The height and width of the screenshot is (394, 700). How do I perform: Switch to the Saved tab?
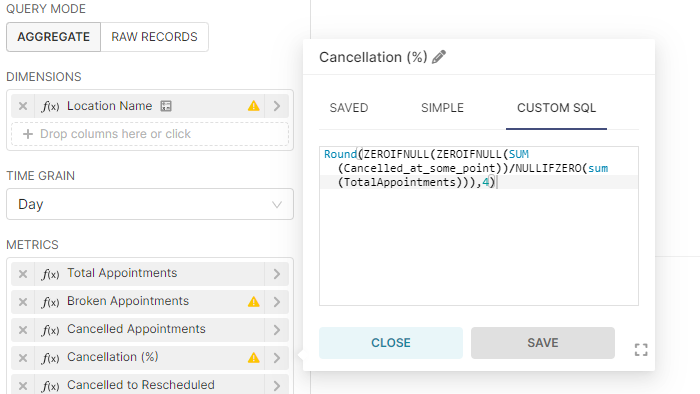349,108
